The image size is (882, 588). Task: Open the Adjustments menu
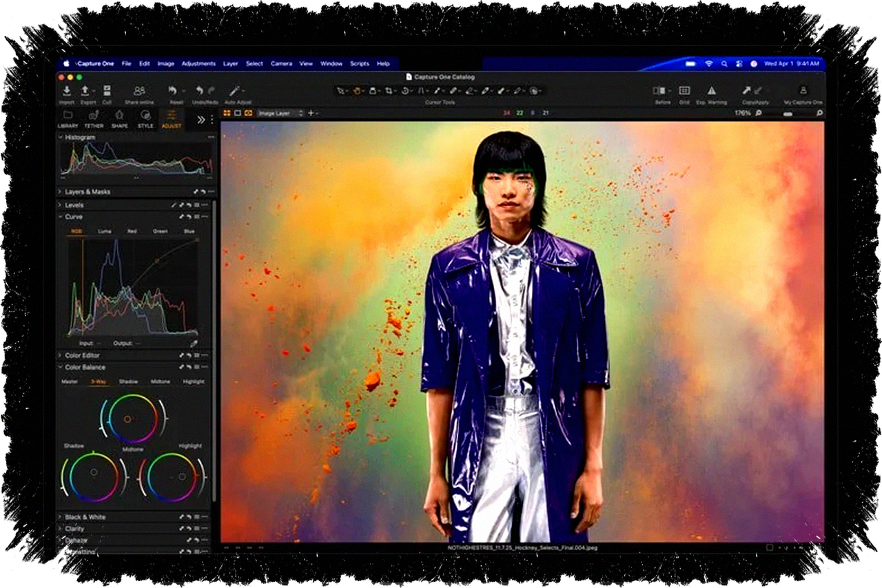click(x=198, y=63)
